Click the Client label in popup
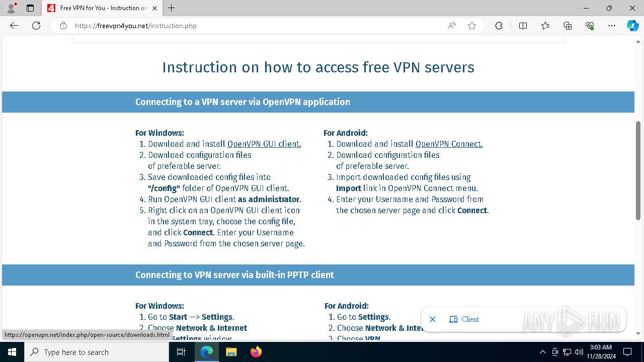The height and width of the screenshot is (362, 644). pos(470,319)
